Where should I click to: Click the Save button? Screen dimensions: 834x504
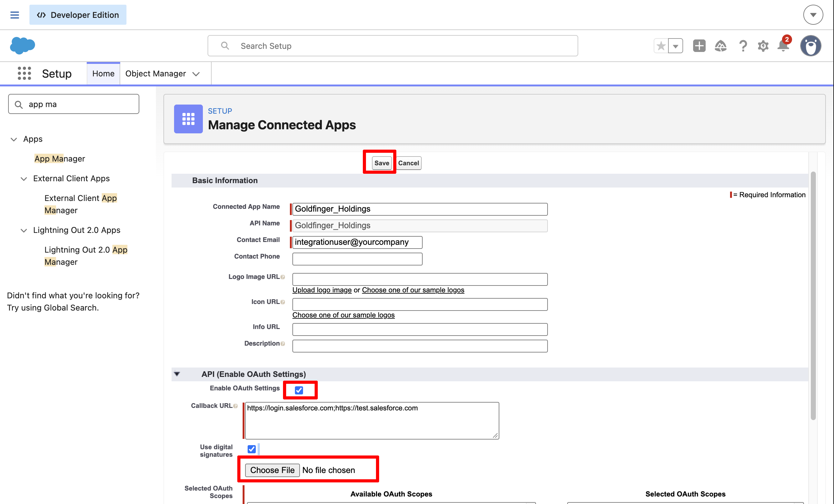(381, 163)
